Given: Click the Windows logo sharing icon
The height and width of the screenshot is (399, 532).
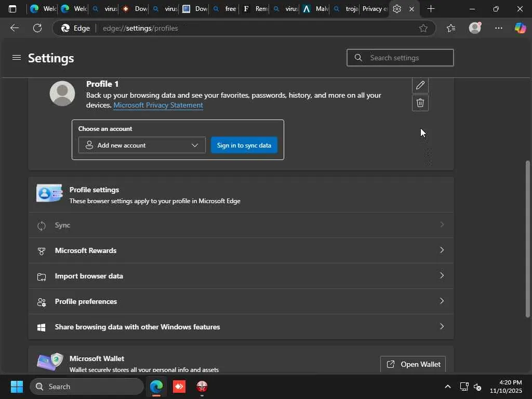Looking at the screenshot, I should tap(42, 327).
